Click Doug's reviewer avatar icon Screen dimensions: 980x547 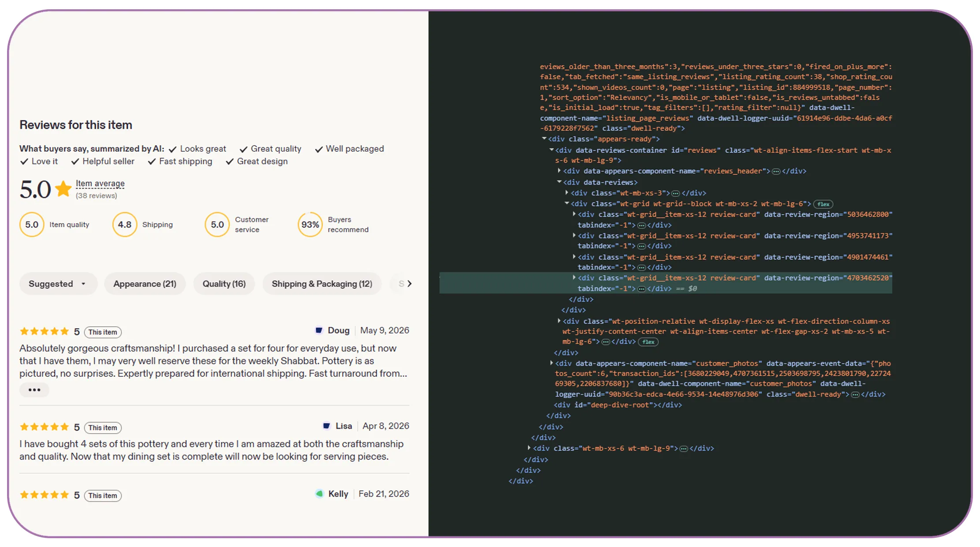pos(319,330)
